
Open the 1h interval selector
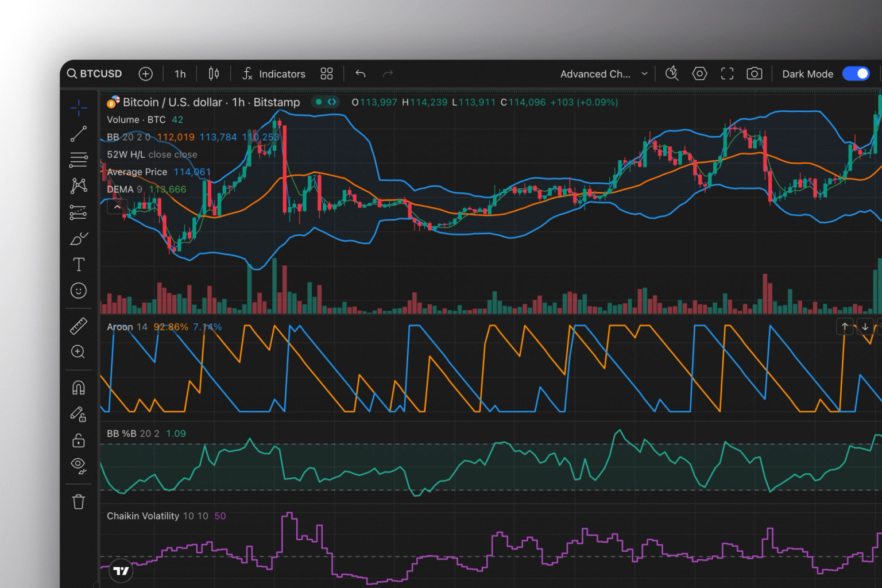click(180, 73)
